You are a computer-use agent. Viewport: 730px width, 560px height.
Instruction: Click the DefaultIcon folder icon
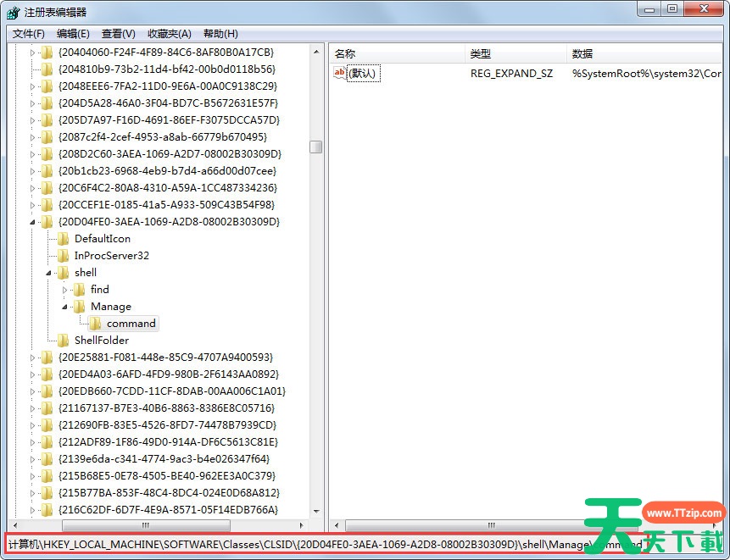pyautogui.click(x=63, y=239)
